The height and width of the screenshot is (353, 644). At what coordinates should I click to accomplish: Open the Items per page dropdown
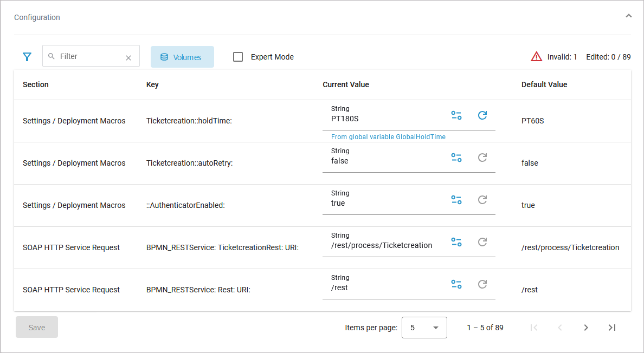424,328
